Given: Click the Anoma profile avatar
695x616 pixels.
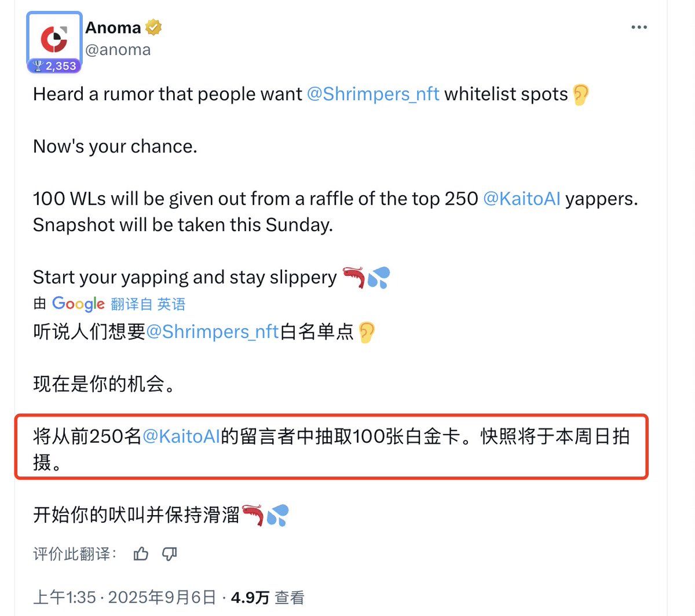Looking at the screenshot, I should [54, 38].
